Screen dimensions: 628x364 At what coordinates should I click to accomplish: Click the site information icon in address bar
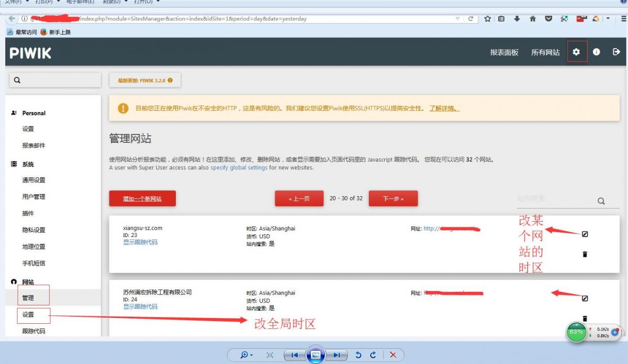tap(24, 19)
